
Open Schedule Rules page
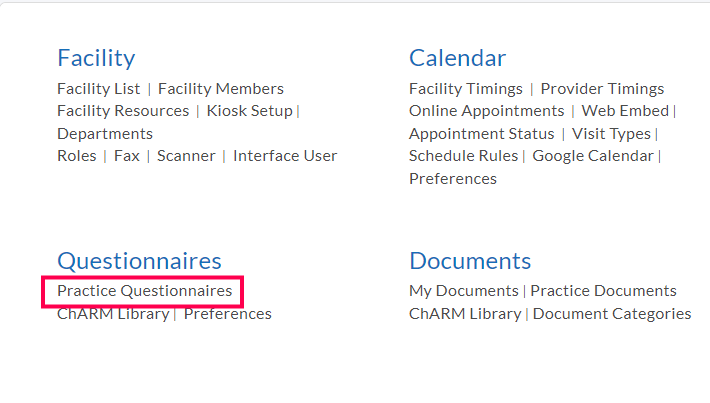pyautogui.click(x=463, y=156)
